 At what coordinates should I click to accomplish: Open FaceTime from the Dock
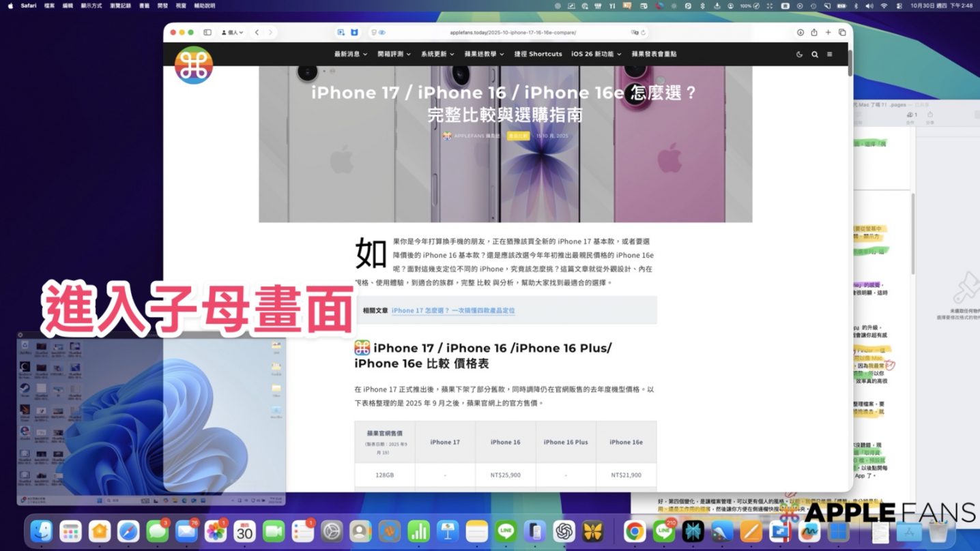(274, 531)
